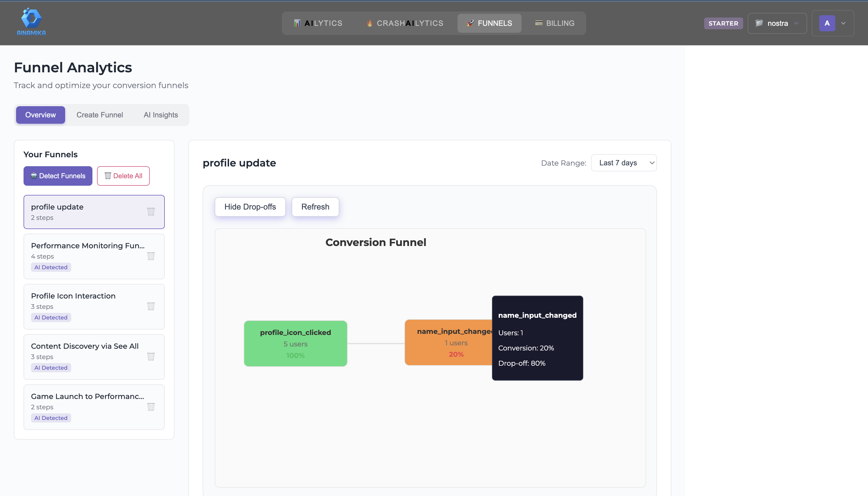Click the credit card icon on BILLING
This screenshot has width=868, height=496.
[x=539, y=23]
